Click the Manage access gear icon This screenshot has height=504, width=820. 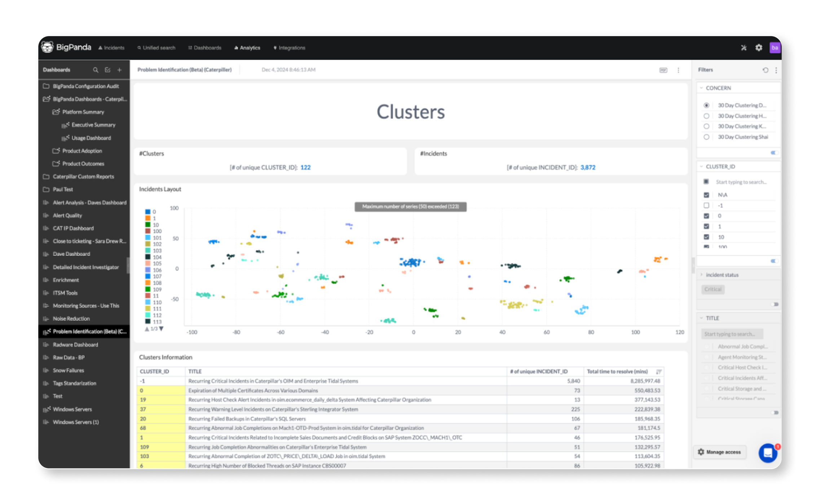tap(701, 452)
